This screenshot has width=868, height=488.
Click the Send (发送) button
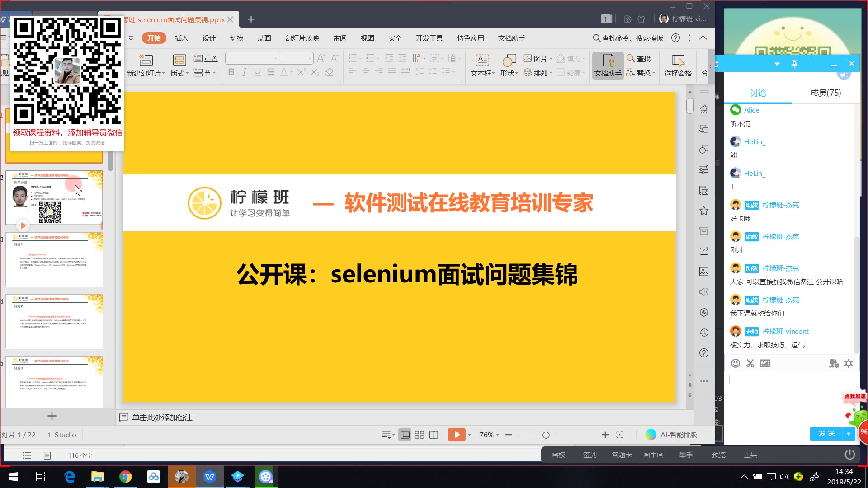point(826,434)
